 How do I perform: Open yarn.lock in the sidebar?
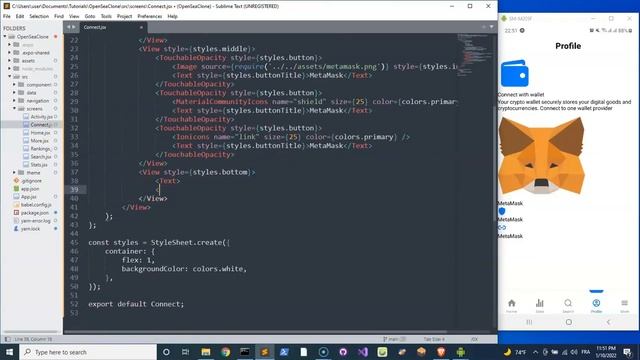[30, 229]
